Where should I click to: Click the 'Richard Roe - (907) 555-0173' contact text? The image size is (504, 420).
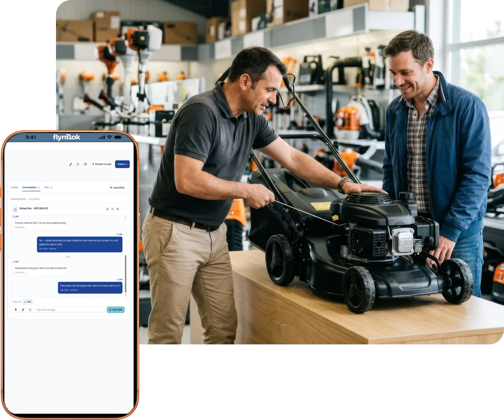tap(34, 209)
